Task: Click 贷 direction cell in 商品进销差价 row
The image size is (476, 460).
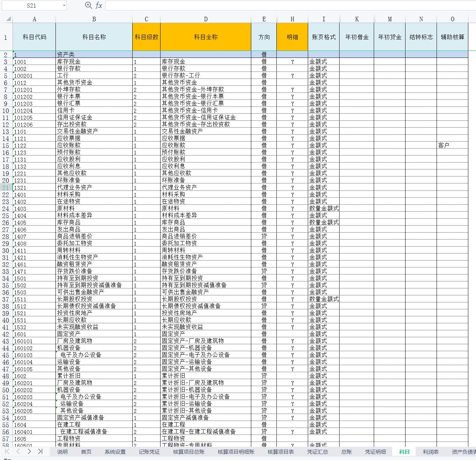Action: click(x=264, y=236)
